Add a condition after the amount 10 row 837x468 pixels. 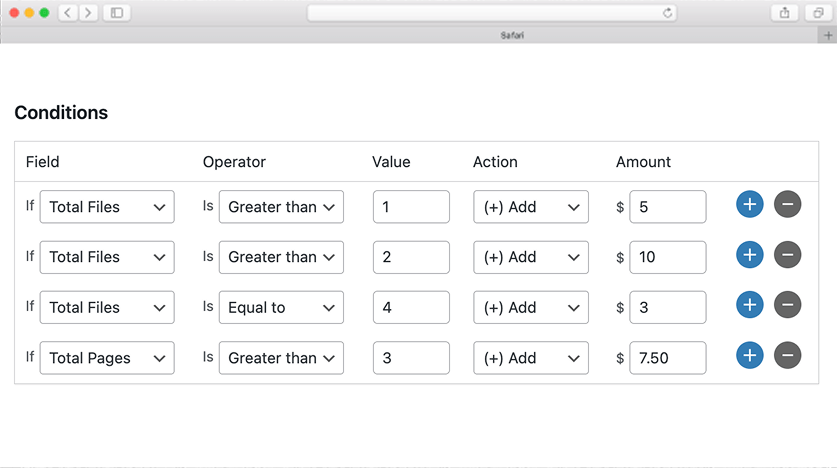coord(749,255)
